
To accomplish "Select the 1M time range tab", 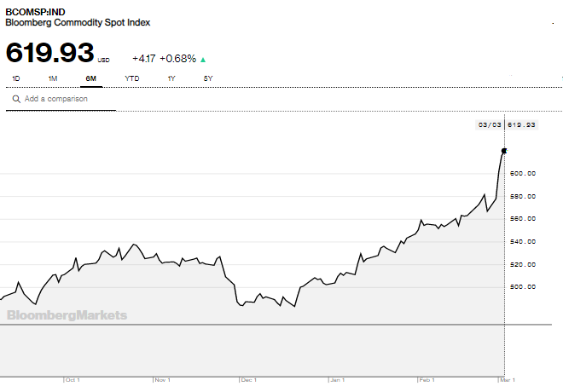I will point(52,78).
